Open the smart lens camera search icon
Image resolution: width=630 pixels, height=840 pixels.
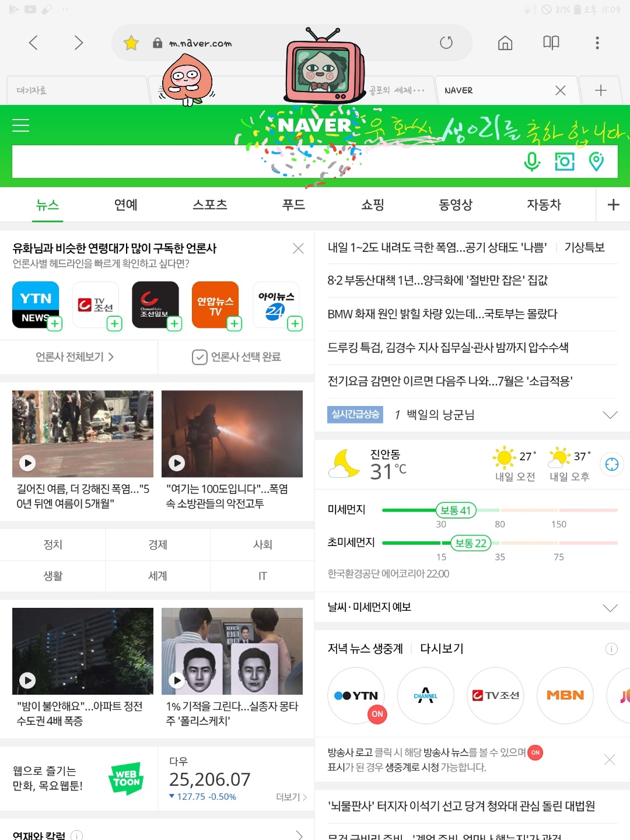click(x=565, y=162)
